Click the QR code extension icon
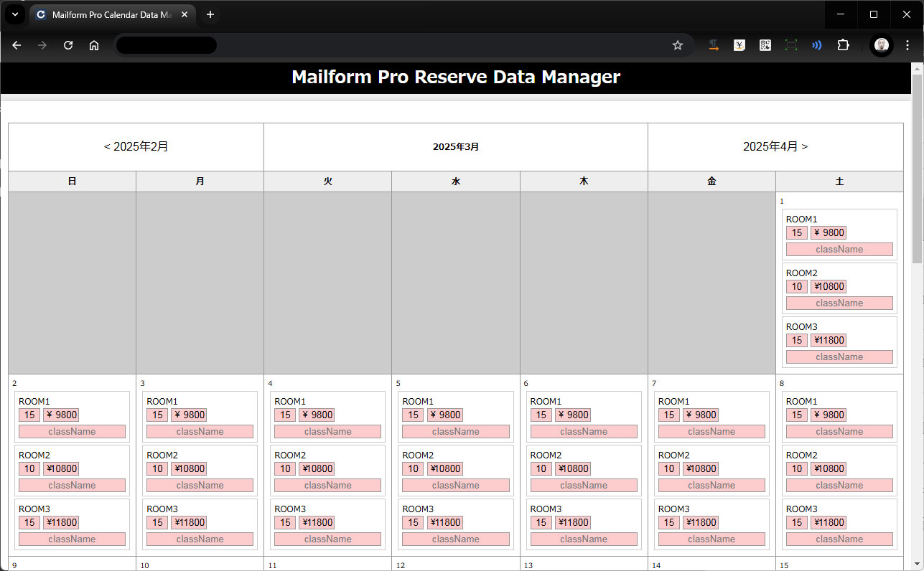The image size is (924, 571). (765, 45)
